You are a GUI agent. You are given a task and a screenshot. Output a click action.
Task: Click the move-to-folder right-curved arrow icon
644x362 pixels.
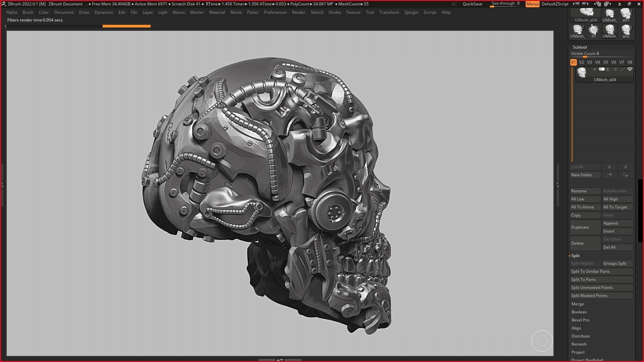tap(609, 175)
